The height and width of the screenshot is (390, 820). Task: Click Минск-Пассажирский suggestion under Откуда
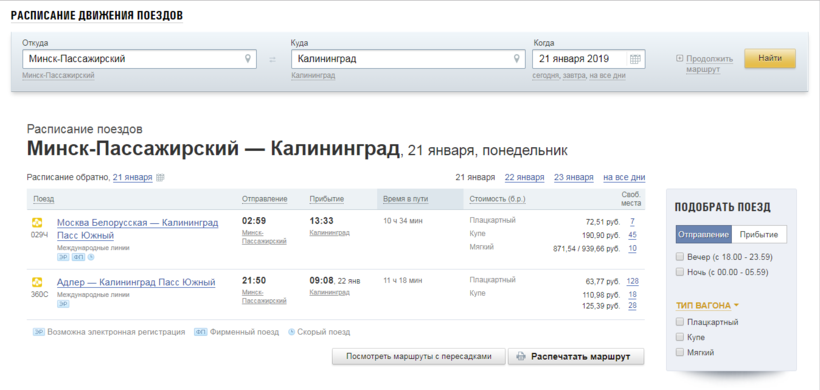[x=58, y=76]
